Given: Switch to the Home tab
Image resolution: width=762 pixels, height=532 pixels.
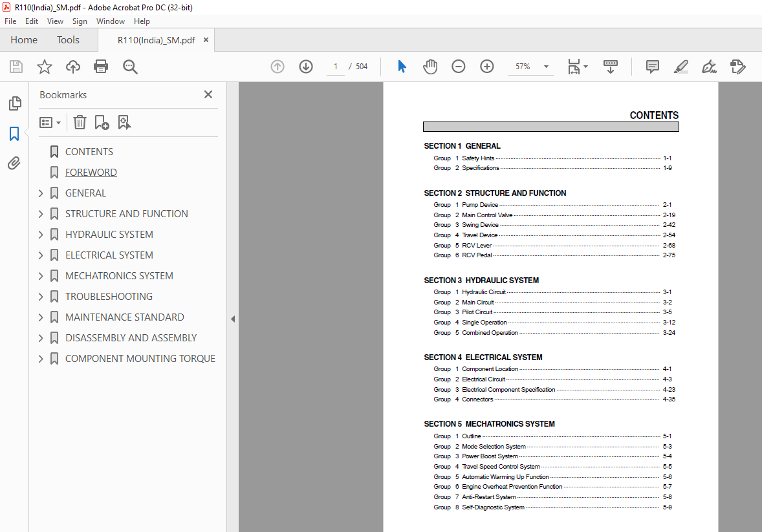Looking at the screenshot, I should pyautogui.click(x=24, y=40).
